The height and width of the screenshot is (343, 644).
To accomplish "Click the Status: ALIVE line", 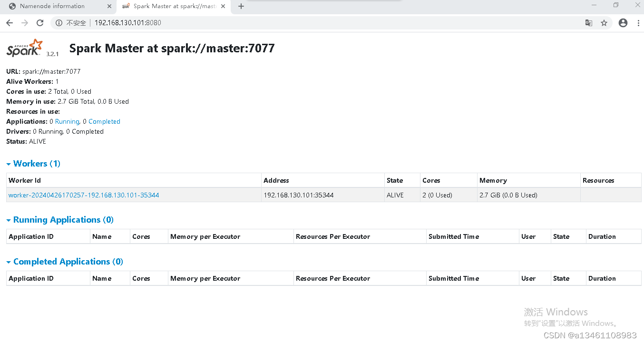I will click(x=26, y=141).
